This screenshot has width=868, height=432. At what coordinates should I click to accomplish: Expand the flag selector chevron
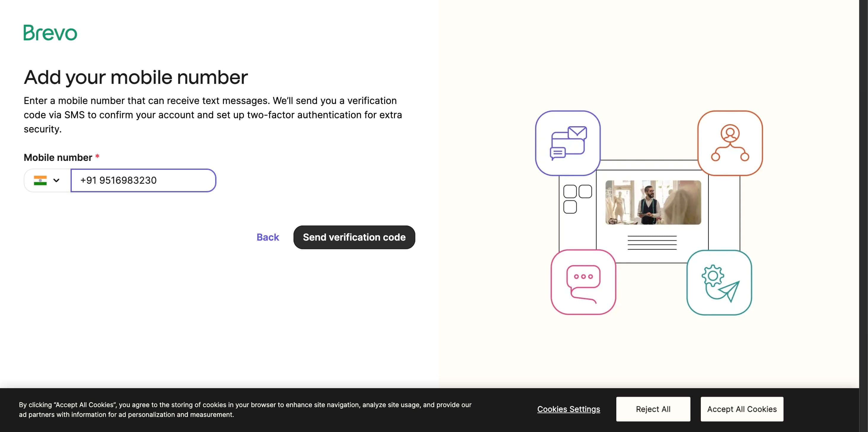point(57,180)
